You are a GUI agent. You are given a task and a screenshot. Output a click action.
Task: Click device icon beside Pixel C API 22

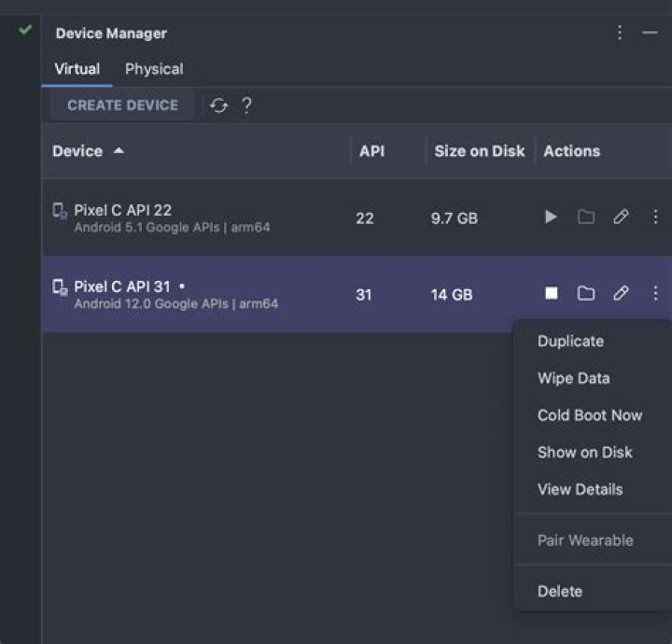point(60,211)
